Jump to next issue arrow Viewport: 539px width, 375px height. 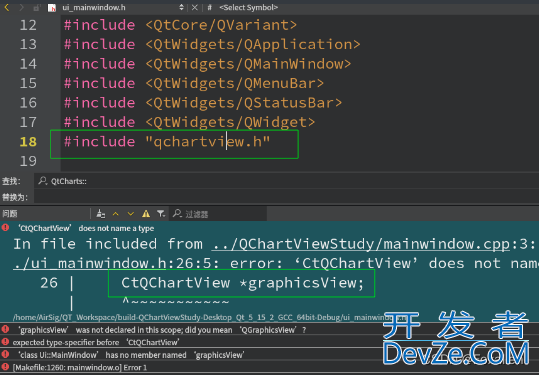click(x=131, y=214)
